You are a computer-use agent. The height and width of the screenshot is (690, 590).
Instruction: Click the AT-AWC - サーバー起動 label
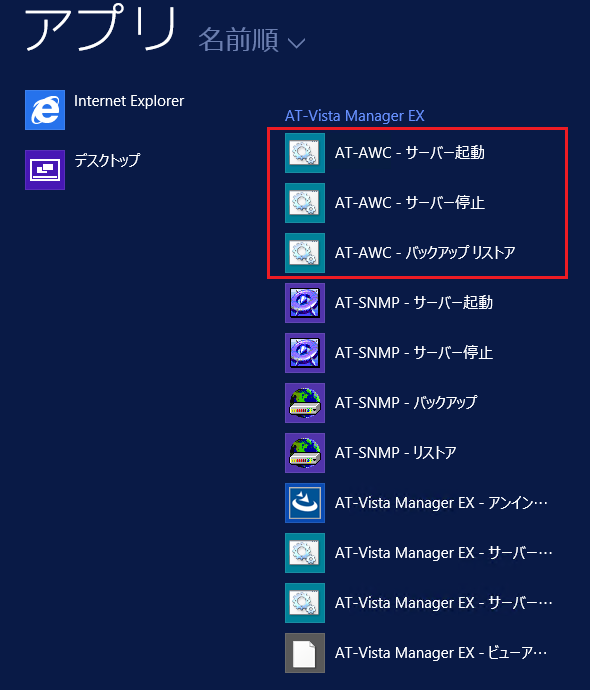tap(410, 153)
